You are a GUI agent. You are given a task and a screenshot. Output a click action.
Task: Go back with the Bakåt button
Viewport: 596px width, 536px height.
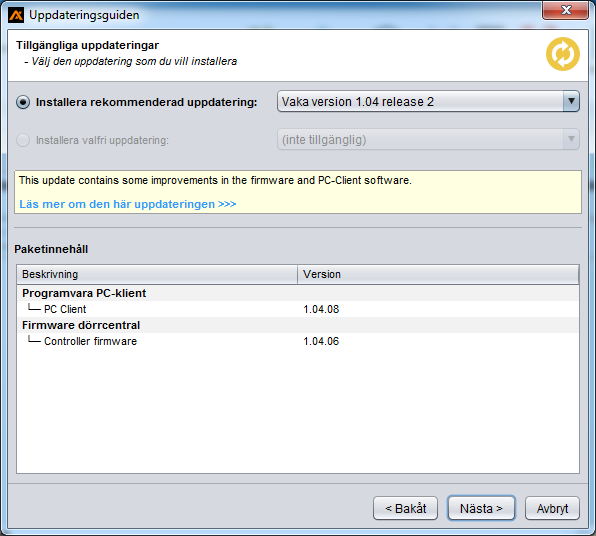pyautogui.click(x=406, y=508)
